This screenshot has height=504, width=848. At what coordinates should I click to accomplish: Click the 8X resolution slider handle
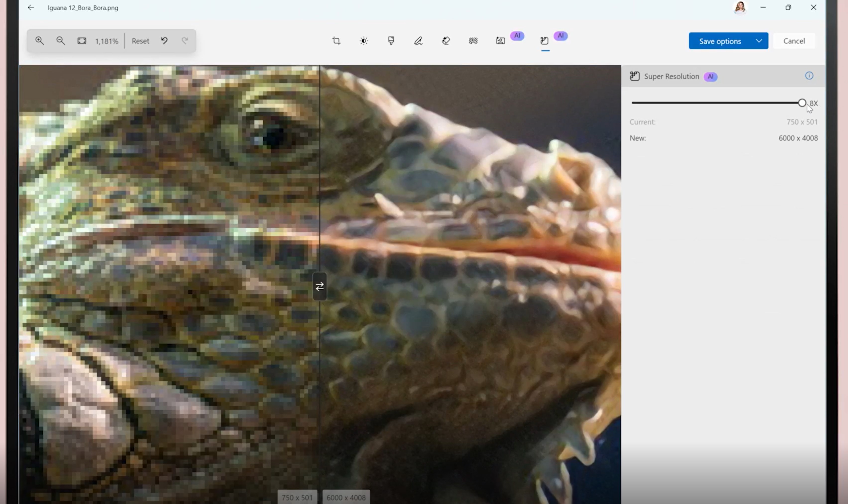802,103
